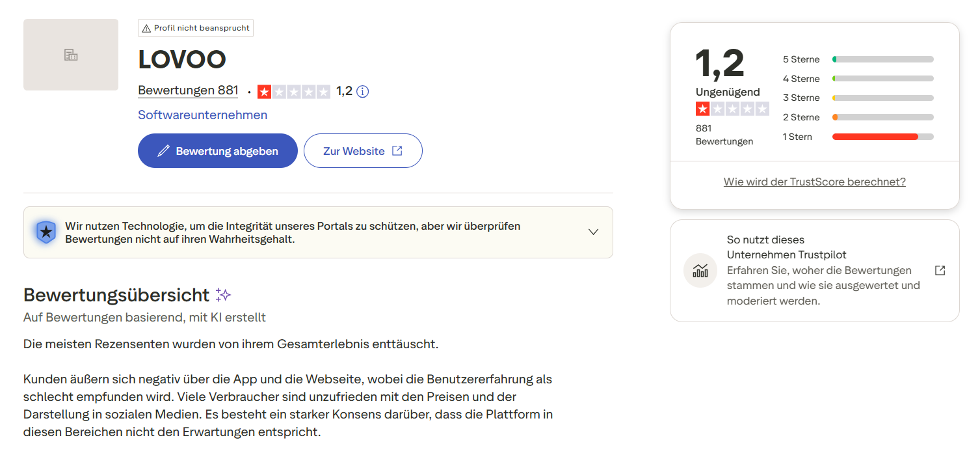This screenshot has width=980, height=453.
Task: Click the TrustScore info icon
Action: 363,92
